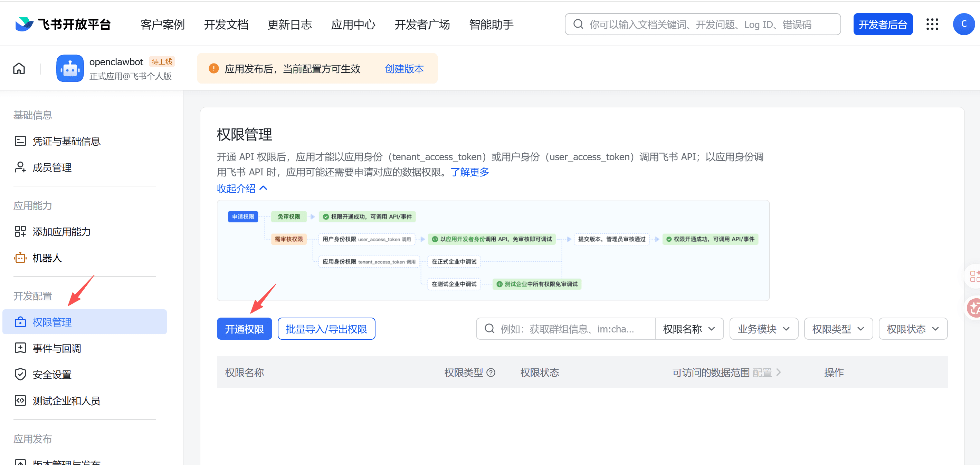This screenshot has width=980, height=465.
Task: Click the 开通权限 button
Action: coord(244,329)
